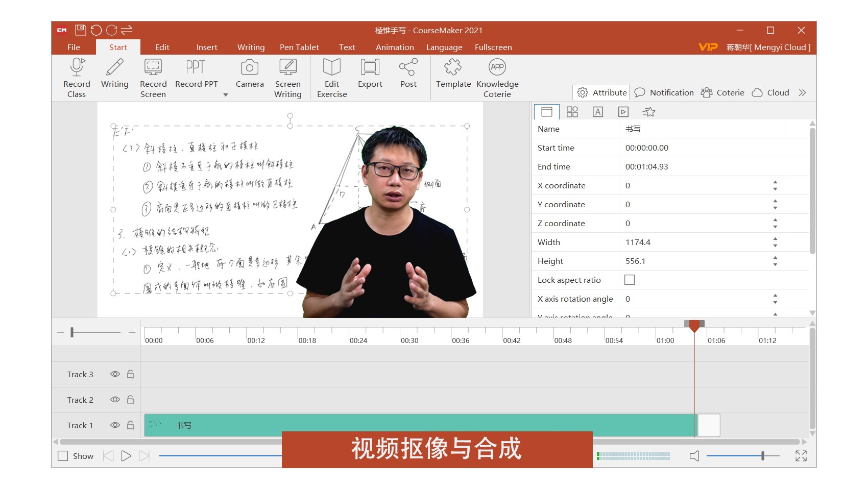Adjust the Y coordinate stepper
Screen dimensions: 868x488
(x=775, y=204)
